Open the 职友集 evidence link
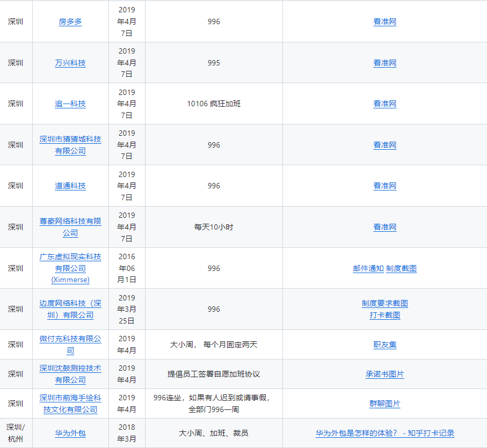This screenshot has width=487, height=448. [x=385, y=344]
